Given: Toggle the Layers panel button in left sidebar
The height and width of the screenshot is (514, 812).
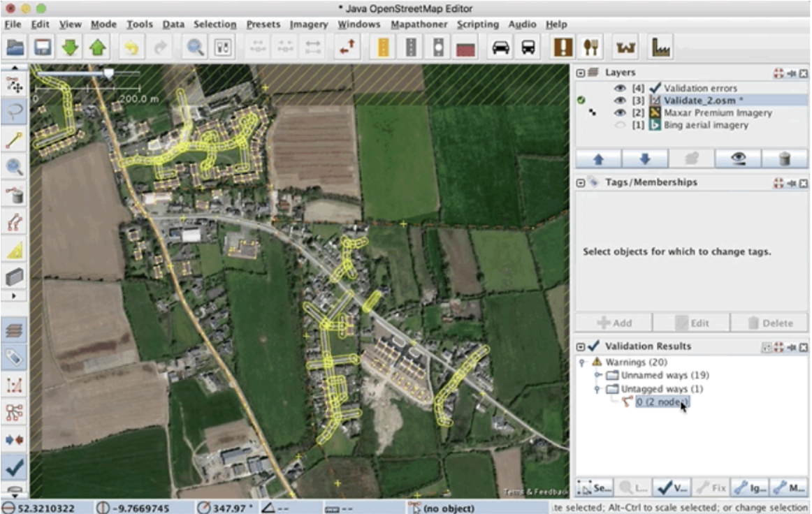Looking at the screenshot, I should pos(14,330).
